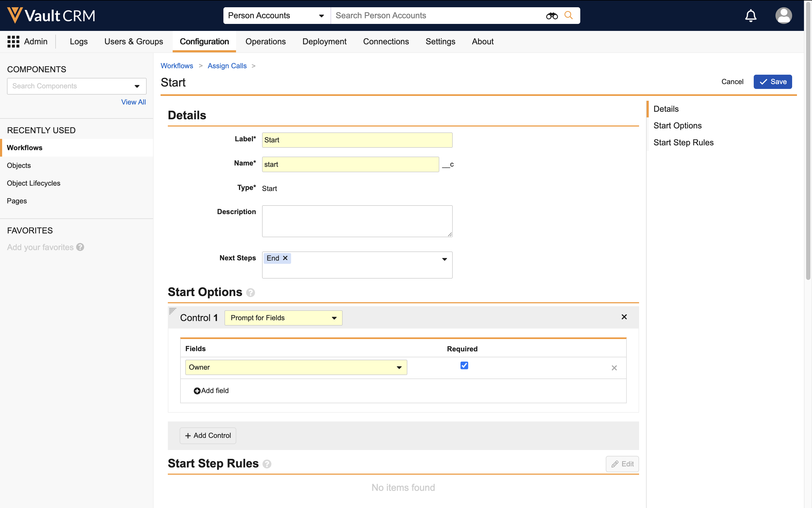Click the binoculars advanced search icon
812x508 pixels.
click(x=552, y=16)
